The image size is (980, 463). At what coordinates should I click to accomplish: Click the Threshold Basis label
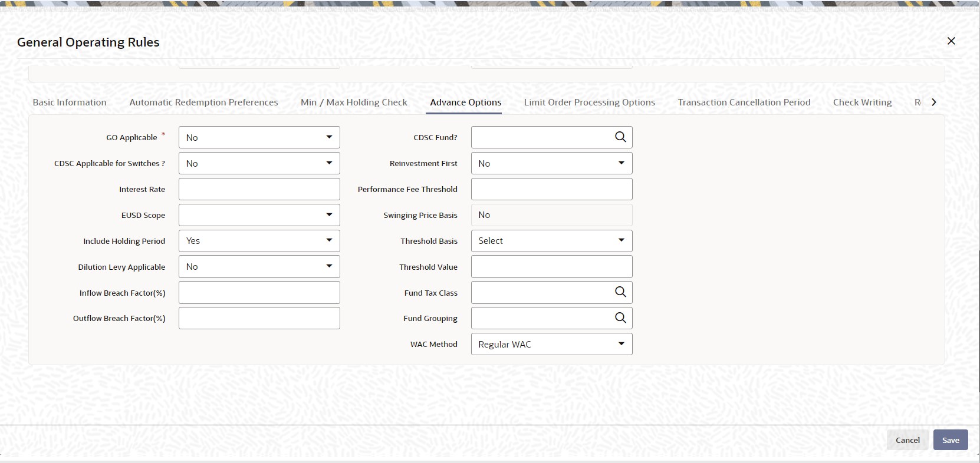point(429,241)
